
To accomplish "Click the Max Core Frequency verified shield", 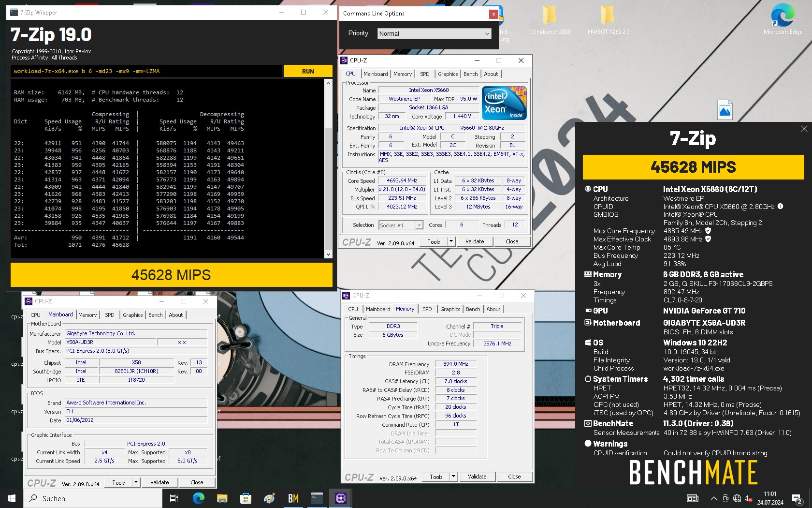I will coord(708,231).
